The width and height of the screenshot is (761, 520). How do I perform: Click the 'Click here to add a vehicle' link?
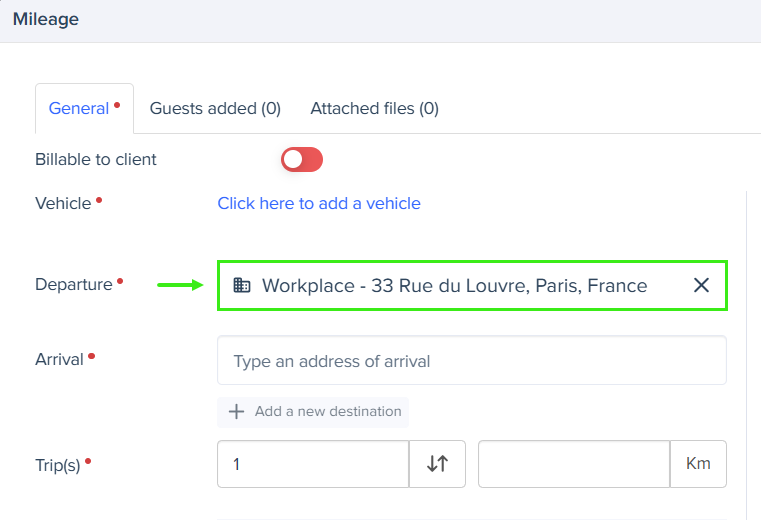point(319,203)
